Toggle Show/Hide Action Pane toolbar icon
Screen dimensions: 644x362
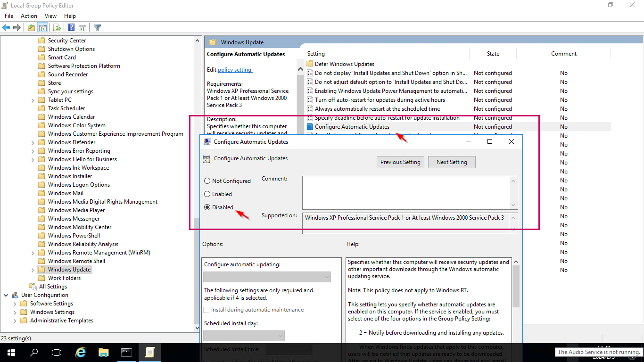[x=83, y=27]
